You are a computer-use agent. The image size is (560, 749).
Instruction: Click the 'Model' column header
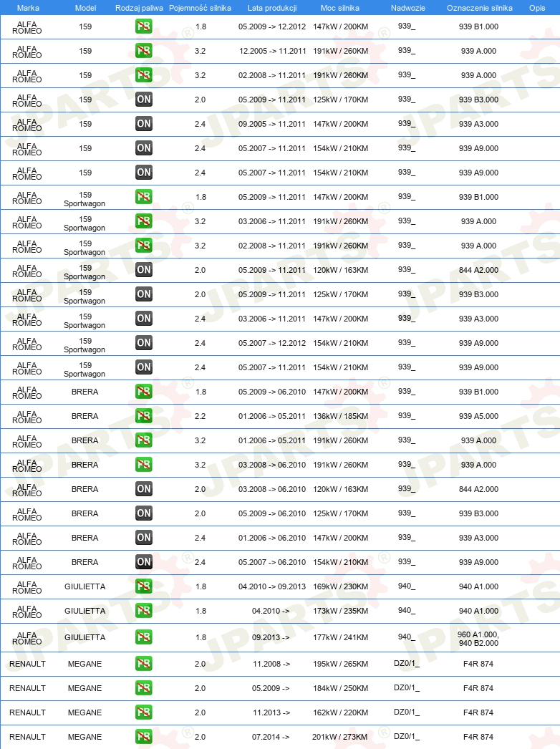tap(85, 8)
